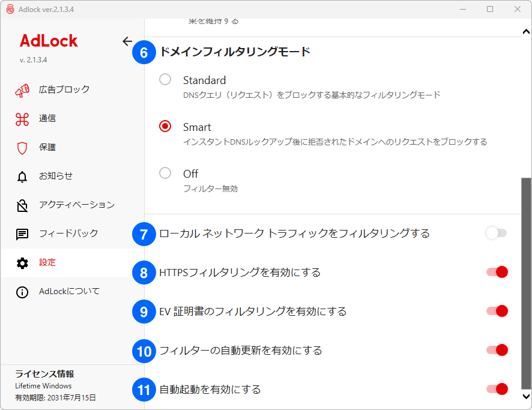Select the Smart filtering mode radio button
Image resolution: width=532 pixels, height=410 pixels.
[165, 127]
